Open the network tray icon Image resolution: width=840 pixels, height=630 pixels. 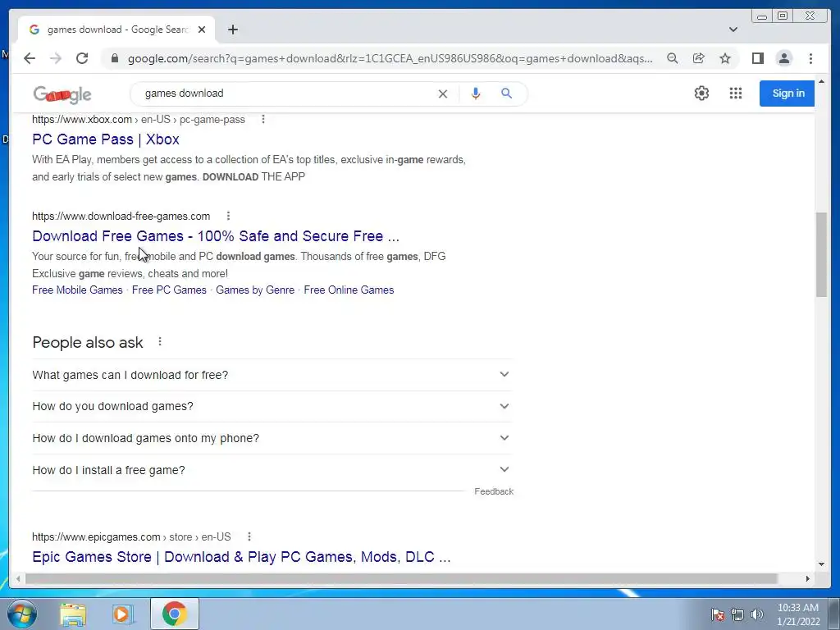737,614
